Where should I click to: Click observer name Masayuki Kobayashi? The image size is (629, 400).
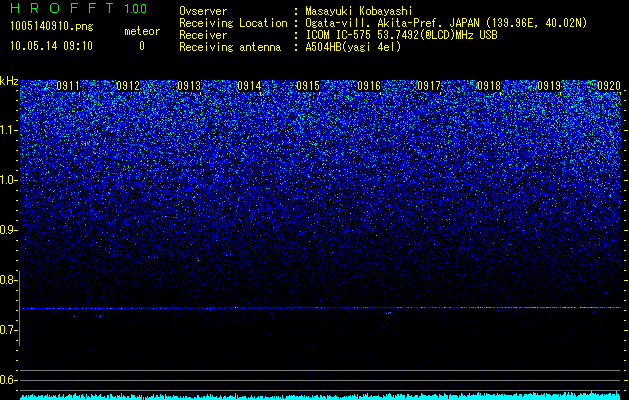358,11
